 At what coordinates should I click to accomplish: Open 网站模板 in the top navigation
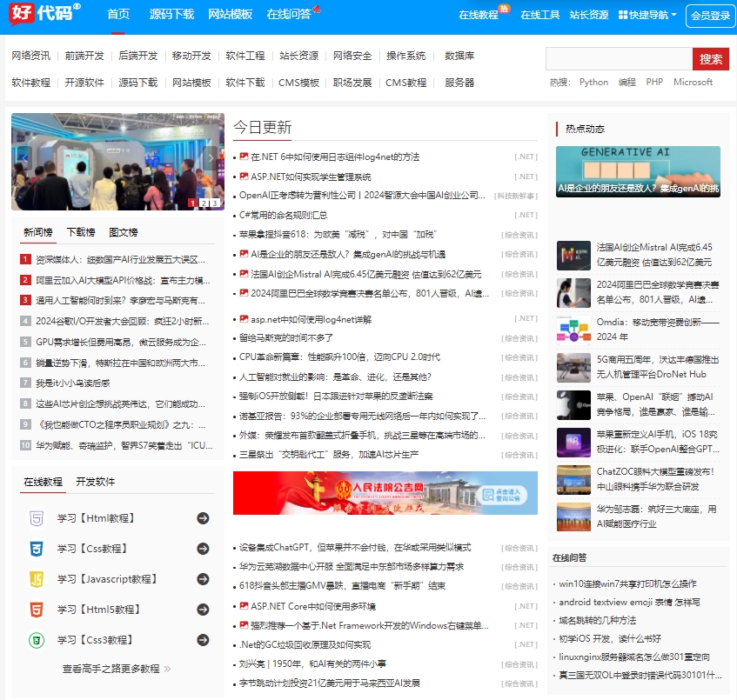(231, 14)
